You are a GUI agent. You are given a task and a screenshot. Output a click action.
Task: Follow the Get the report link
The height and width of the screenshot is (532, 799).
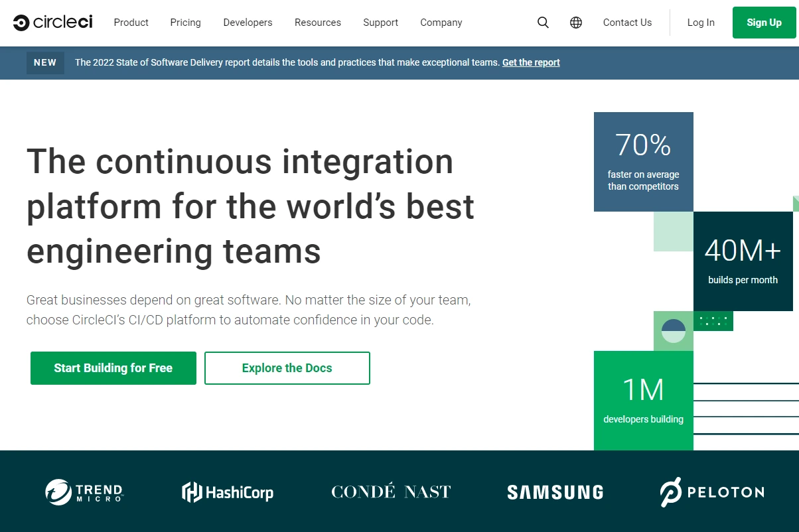pyautogui.click(x=531, y=62)
